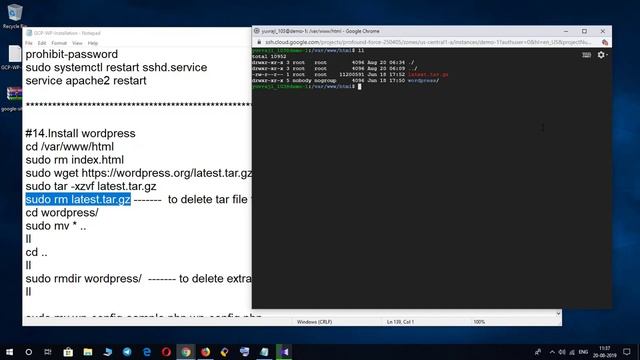Click the ssh.cloud.google.com address bar

coord(428,42)
